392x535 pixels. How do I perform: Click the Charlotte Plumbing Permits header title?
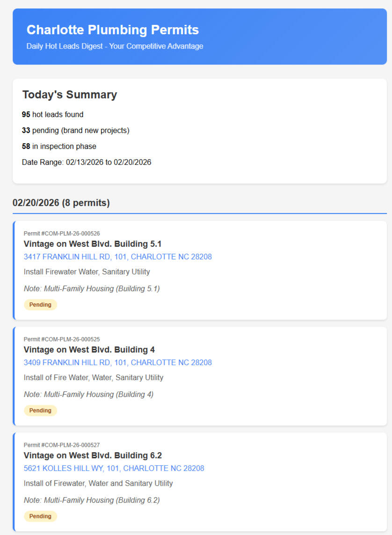(x=112, y=30)
